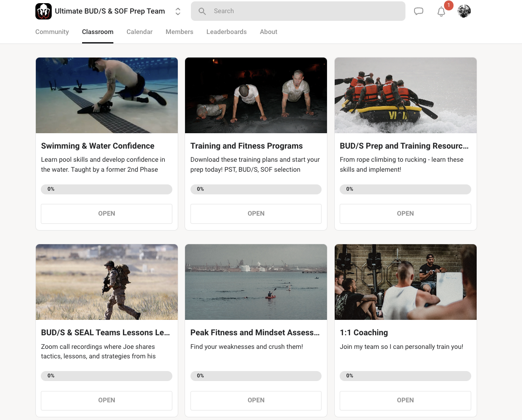Go to the Calendar tab

pyautogui.click(x=139, y=32)
